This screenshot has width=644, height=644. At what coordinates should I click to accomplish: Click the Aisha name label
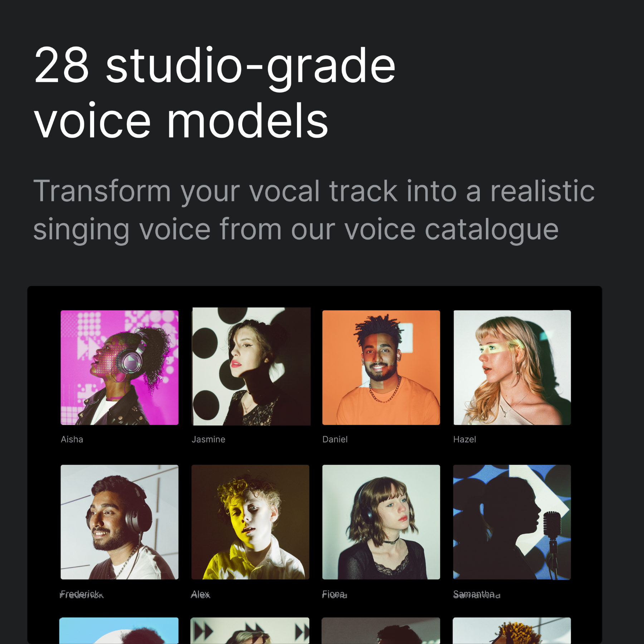coord(72,439)
